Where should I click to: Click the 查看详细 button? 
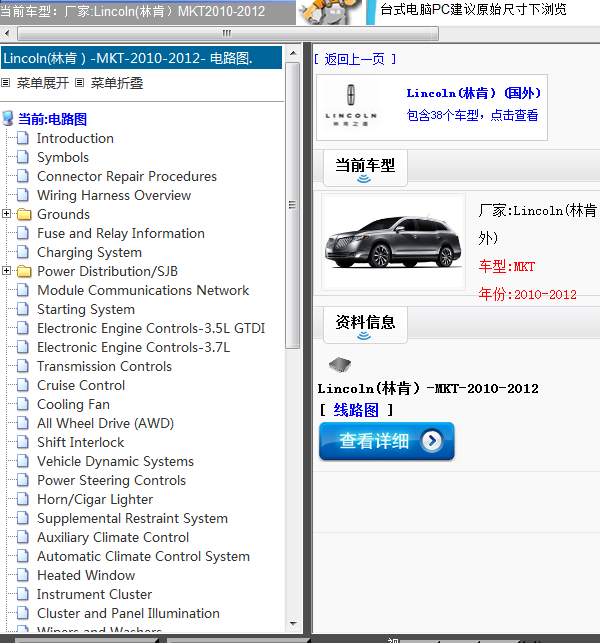(x=386, y=441)
